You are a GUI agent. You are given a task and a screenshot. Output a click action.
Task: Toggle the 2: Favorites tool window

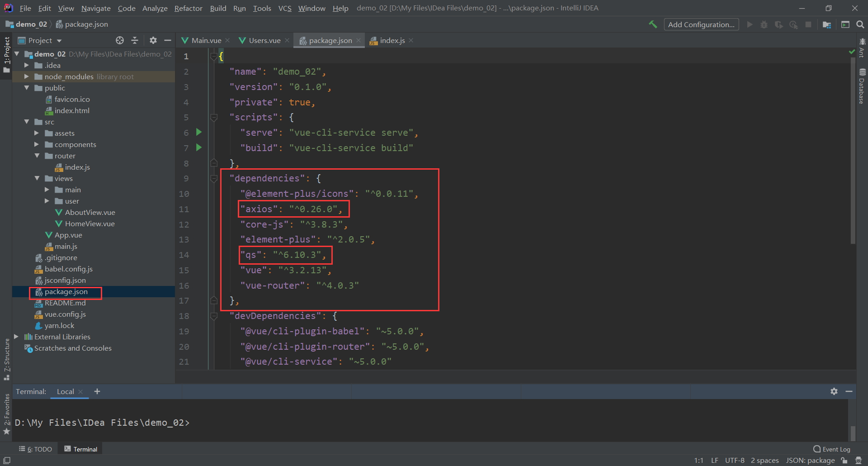click(x=6, y=414)
